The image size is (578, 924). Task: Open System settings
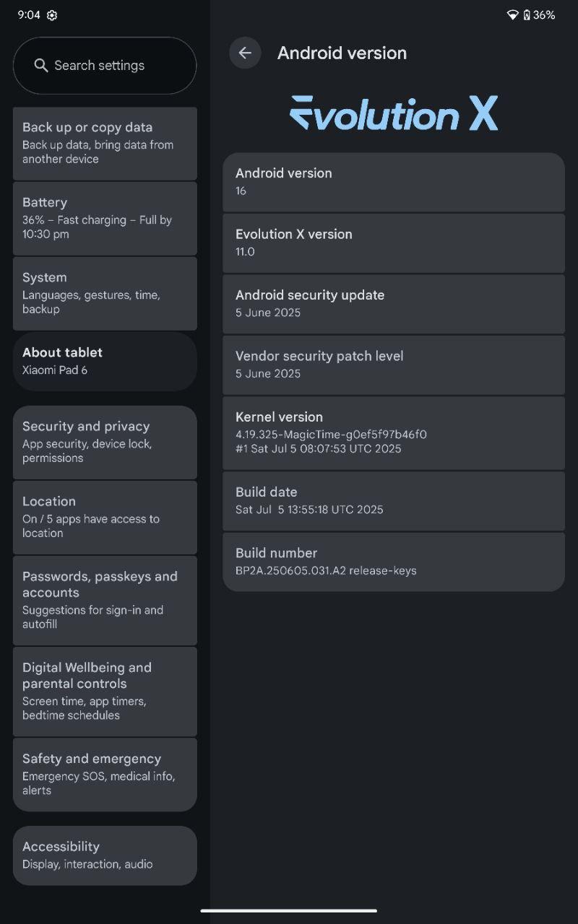point(105,293)
